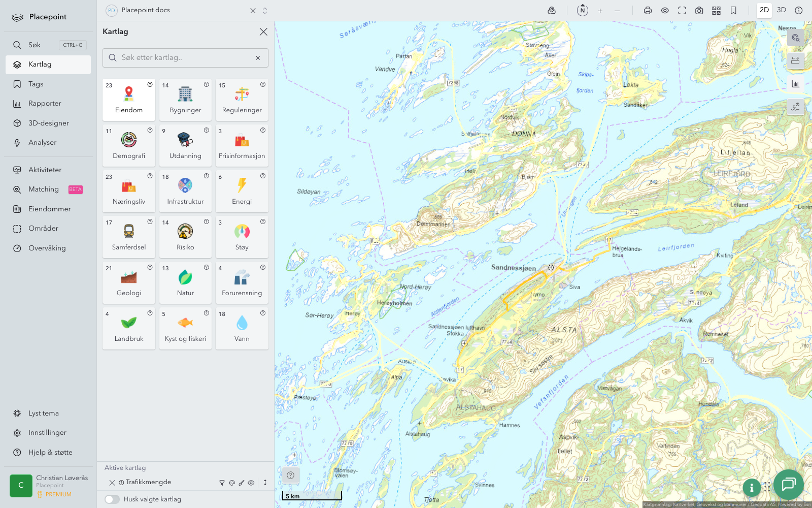The width and height of the screenshot is (812, 508).
Task: Open the measure ruler tool on map
Action: coord(795,60)
